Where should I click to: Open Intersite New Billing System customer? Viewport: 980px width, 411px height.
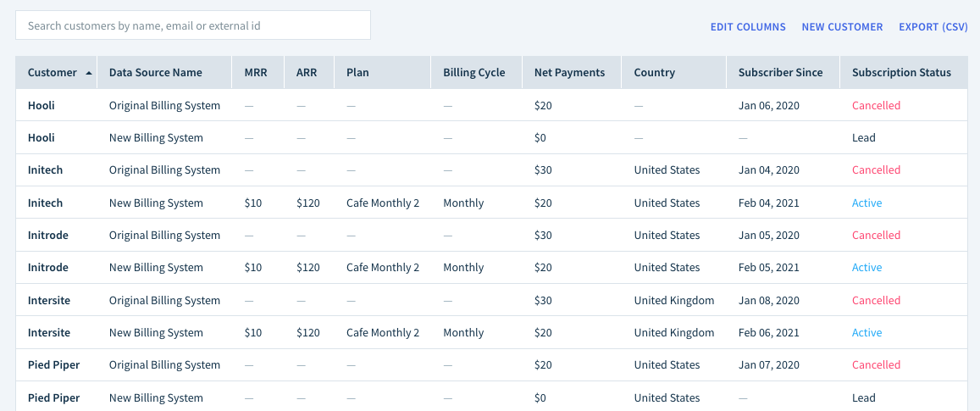point(49,333)
